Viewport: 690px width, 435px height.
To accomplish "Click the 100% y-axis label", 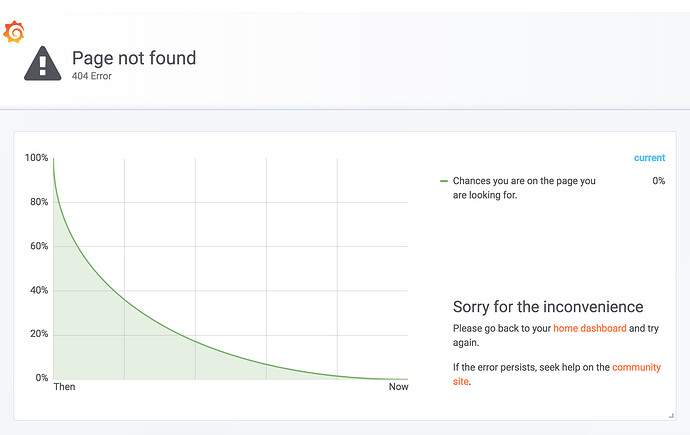I will coord(36,158).
